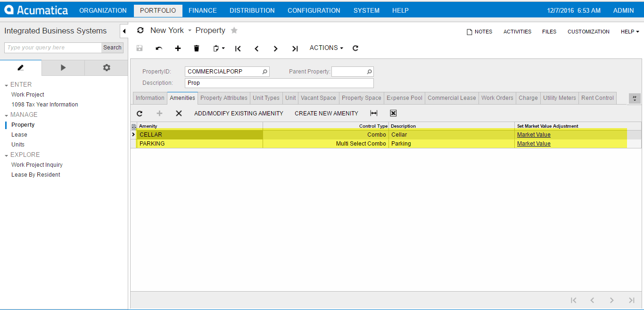This screenshot has width=644, height=310.
Task: Click the search query input field
Action: pos(53,48)
